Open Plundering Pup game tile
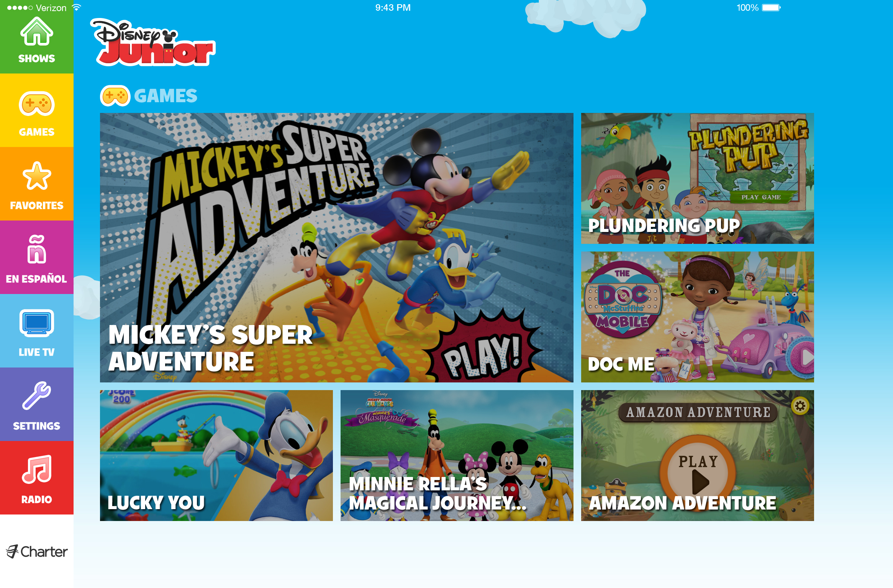Screen dimensions: 893x588 click(697, 178)
